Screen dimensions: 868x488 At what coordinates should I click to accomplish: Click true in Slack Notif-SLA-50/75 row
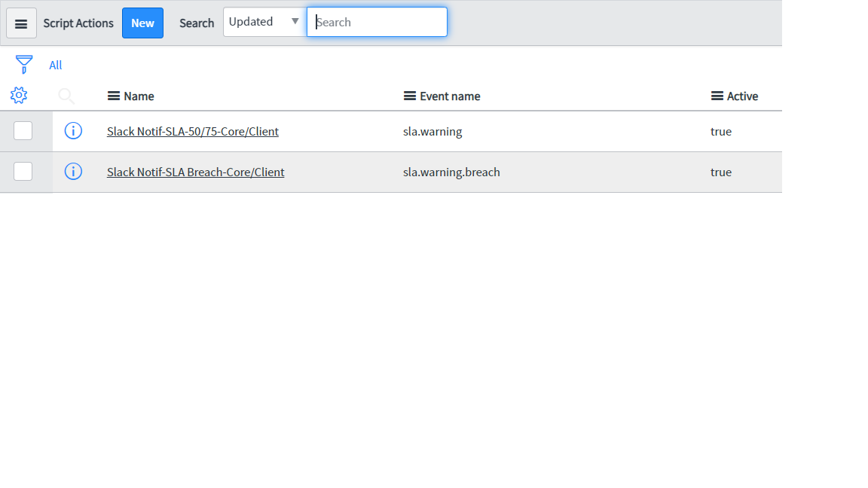[721, 132]
